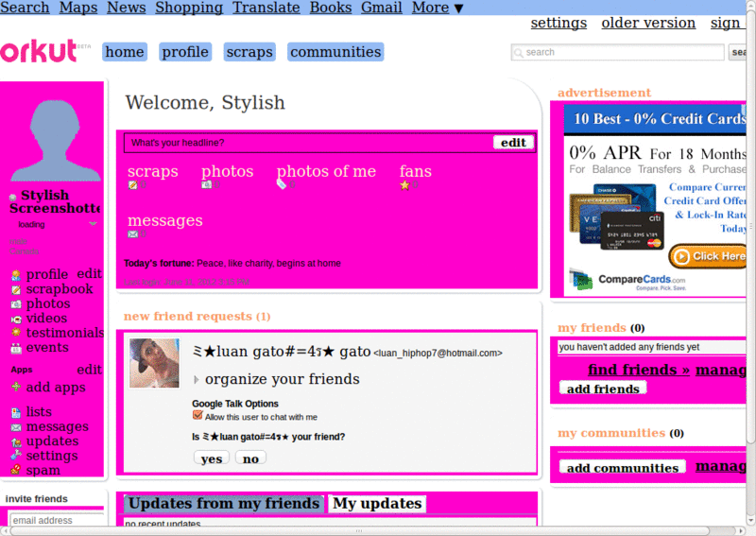Open the scraps navigation tab
Screen dimensions: 756x536
click(x=249, y=52)
